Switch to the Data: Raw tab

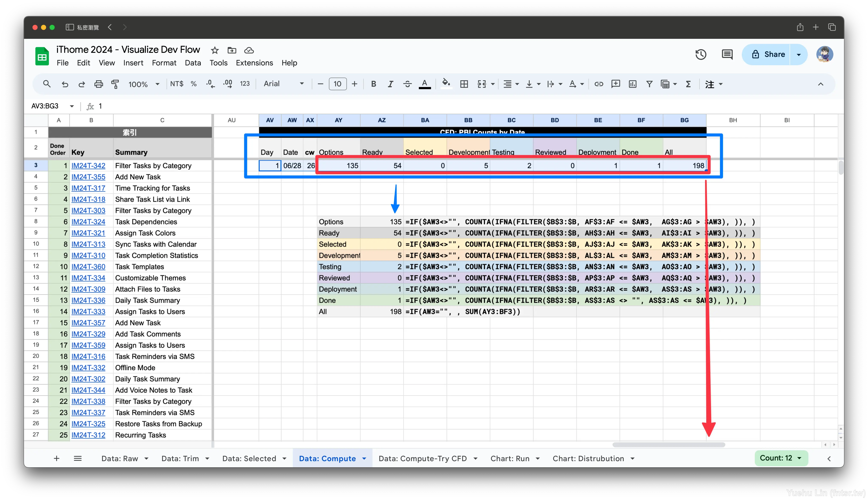pyautogui.click(x=120, y=458)
